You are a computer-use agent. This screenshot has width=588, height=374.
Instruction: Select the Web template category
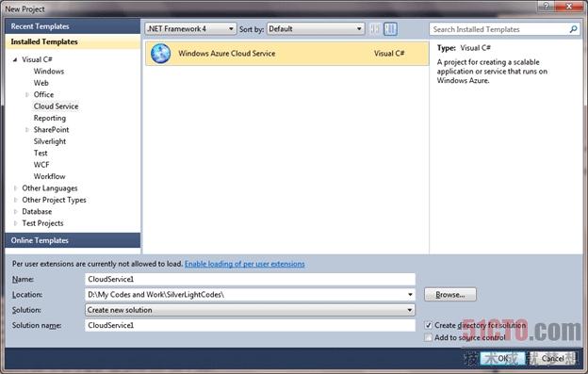pyautogui.click(x=41, y=83)
